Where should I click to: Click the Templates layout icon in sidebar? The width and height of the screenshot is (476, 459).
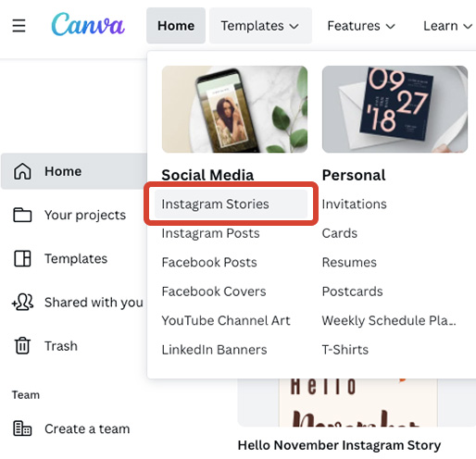coord(22,258)
